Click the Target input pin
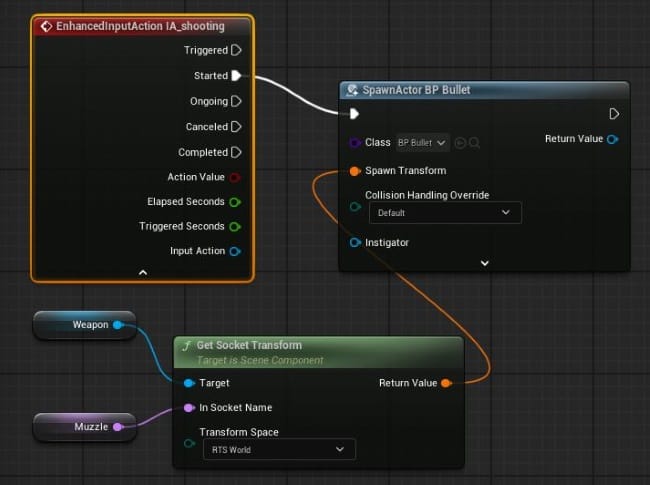 tap(189, 383)
